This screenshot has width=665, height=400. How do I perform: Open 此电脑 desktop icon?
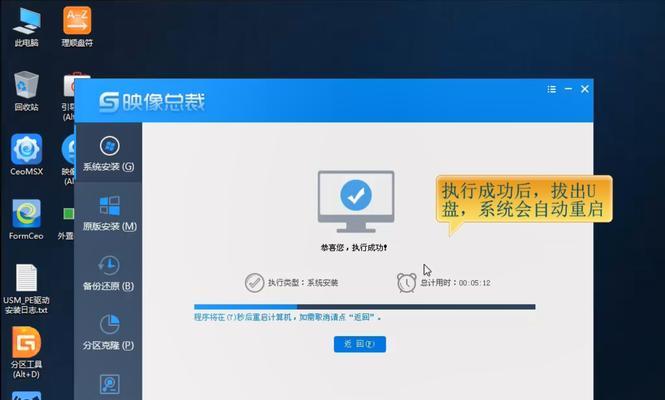[x=26, y=26]
